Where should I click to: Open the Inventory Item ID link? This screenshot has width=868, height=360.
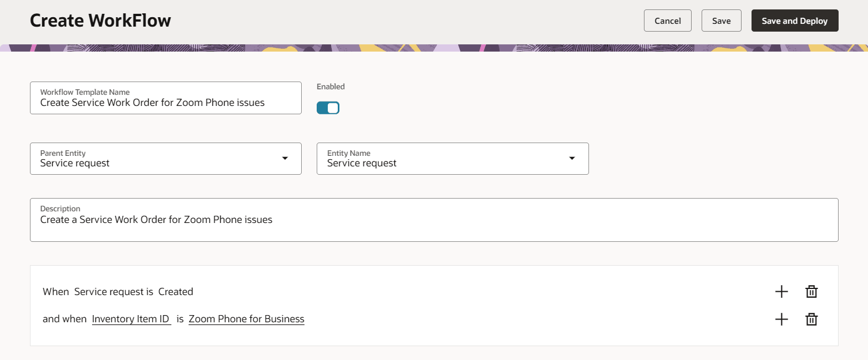point(131,319)
